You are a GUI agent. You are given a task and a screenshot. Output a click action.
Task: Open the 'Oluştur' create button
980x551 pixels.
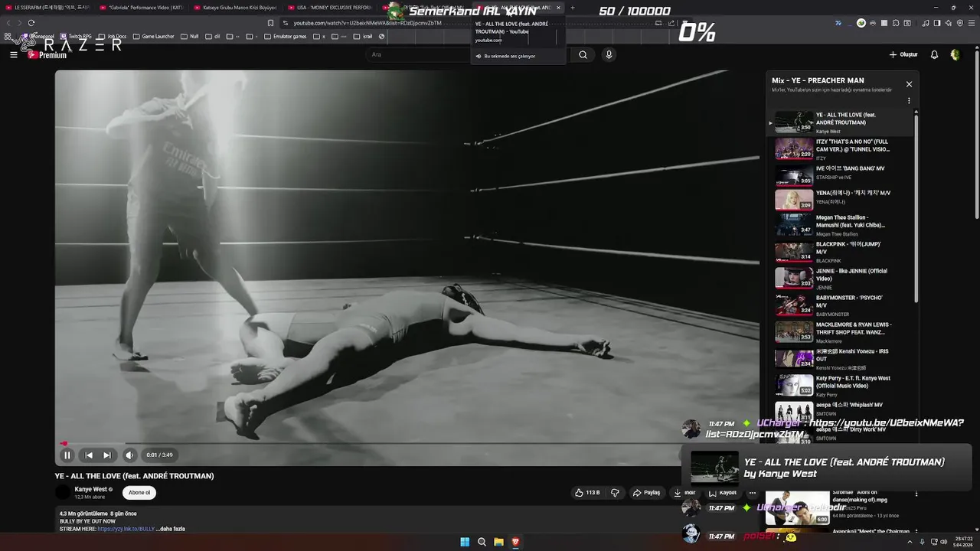point(903,54)
